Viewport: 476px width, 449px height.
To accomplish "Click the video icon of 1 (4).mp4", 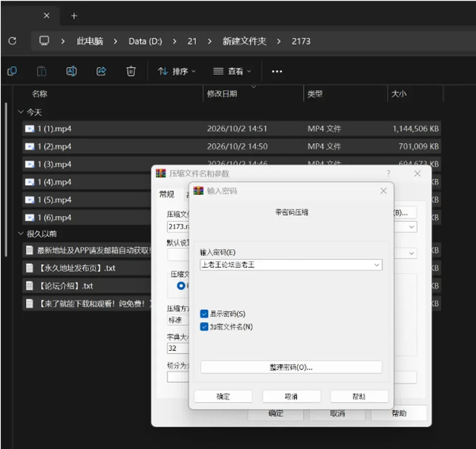I will click(29, 182).
